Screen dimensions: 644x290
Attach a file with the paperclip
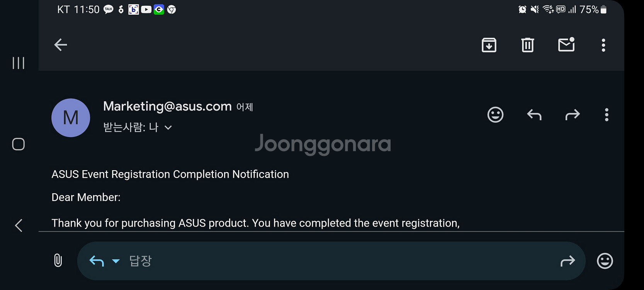tap(58, 261)
